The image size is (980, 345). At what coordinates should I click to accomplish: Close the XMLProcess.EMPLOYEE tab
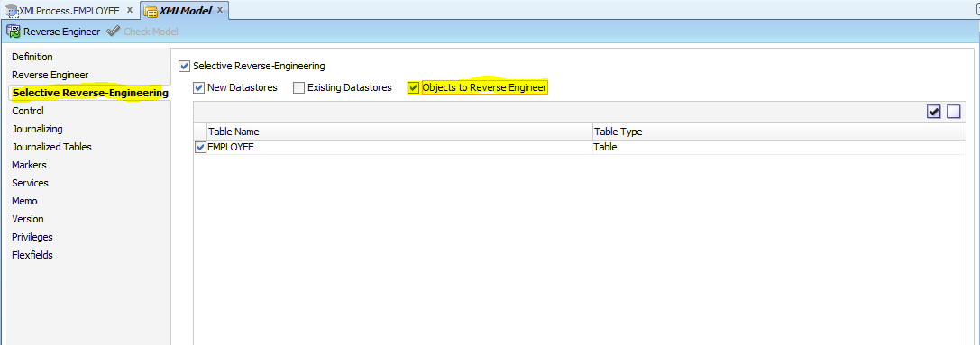(130, 11)
